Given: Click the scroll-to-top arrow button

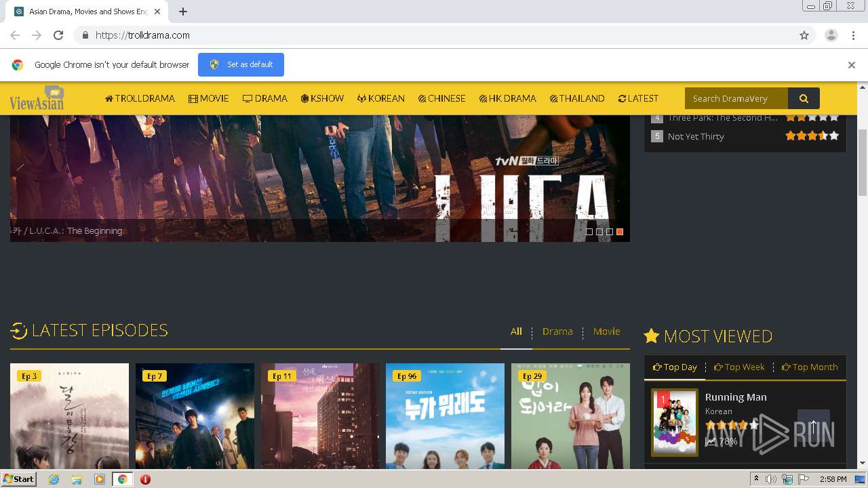Looking at the screenshot, I should 814,426.
